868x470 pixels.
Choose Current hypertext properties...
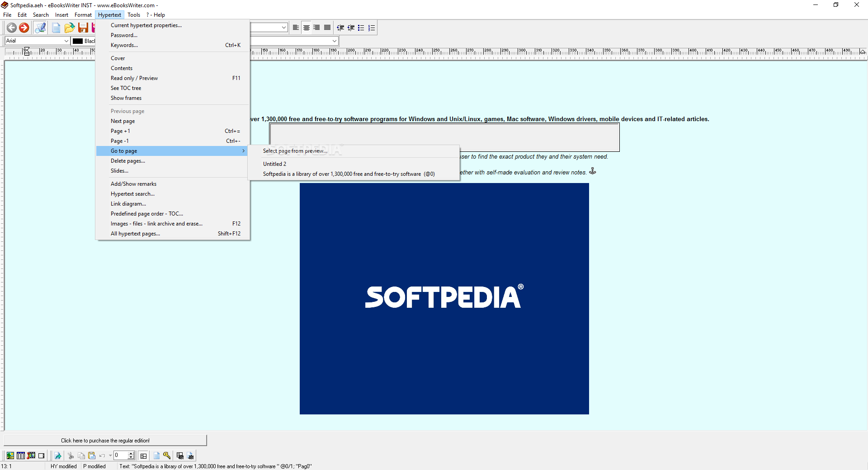tap(173, 25)
